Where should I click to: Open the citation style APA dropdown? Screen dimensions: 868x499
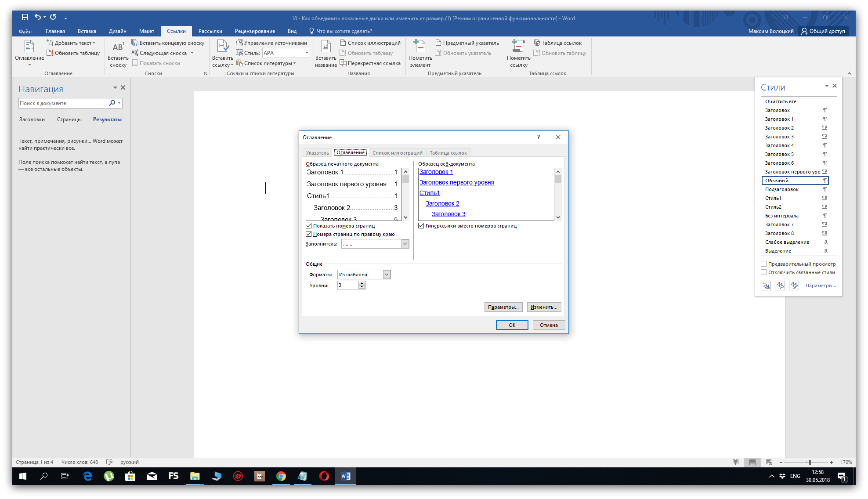(x=307, y=53)
